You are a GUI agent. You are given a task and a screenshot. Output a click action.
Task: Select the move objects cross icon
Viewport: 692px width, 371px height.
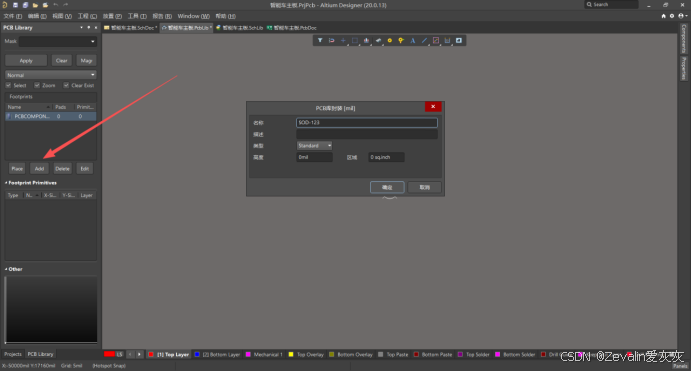click(343, 41)
